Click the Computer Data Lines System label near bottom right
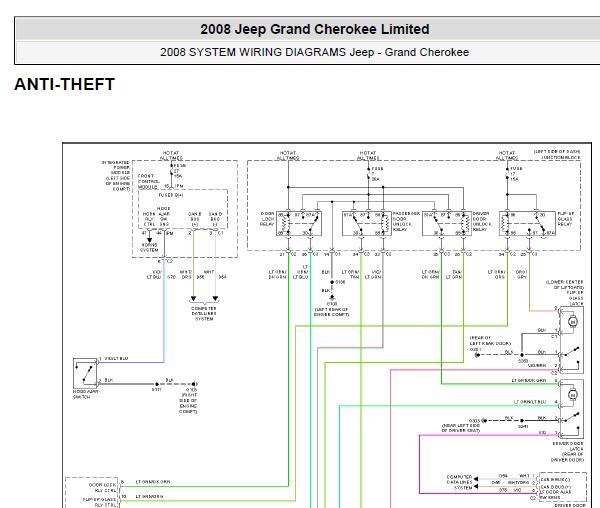 (459, 482)
